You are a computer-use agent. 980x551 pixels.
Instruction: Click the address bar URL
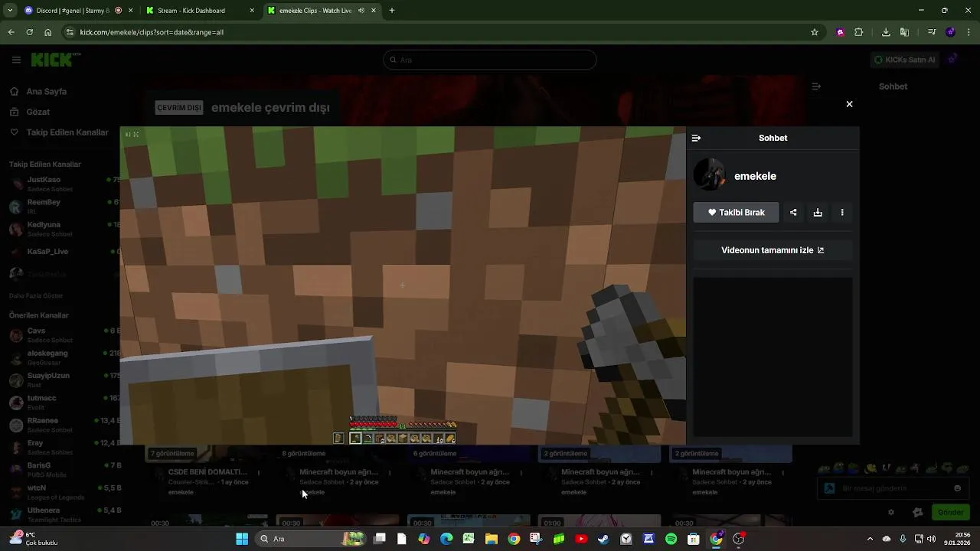(x=152, y=32)
